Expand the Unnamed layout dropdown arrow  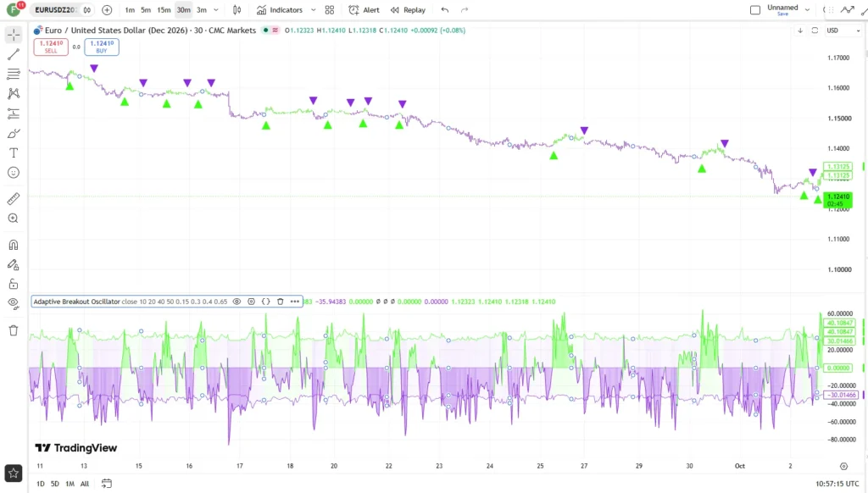(x=807, y=10)
